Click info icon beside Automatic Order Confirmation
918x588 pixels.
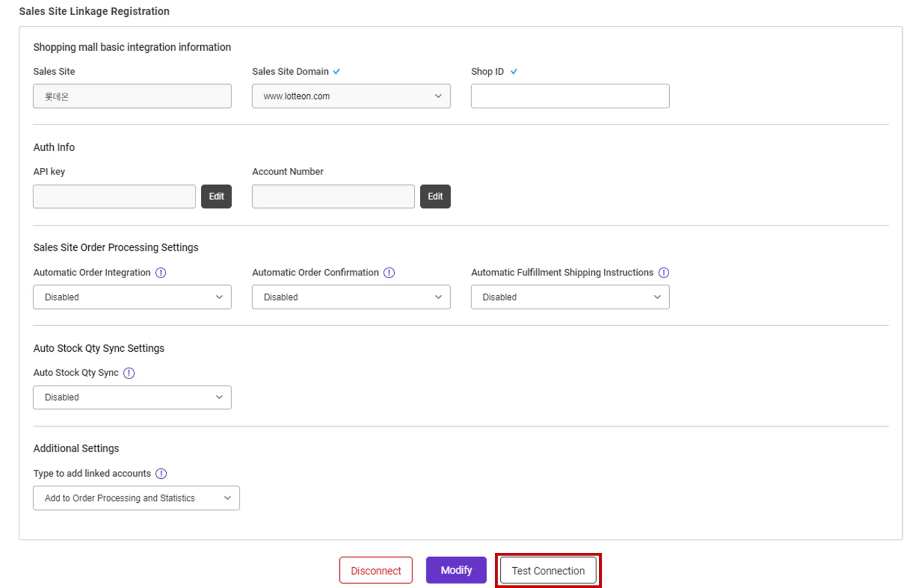pos(389,273)
